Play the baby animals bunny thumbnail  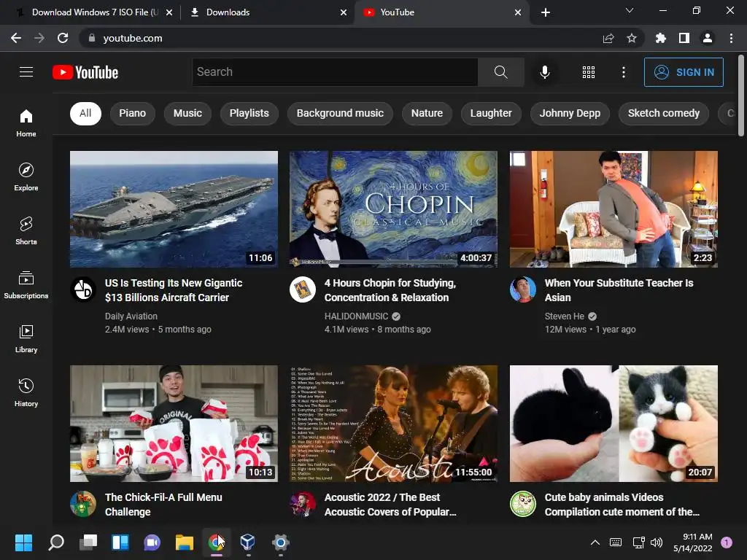tap(614, 424)
